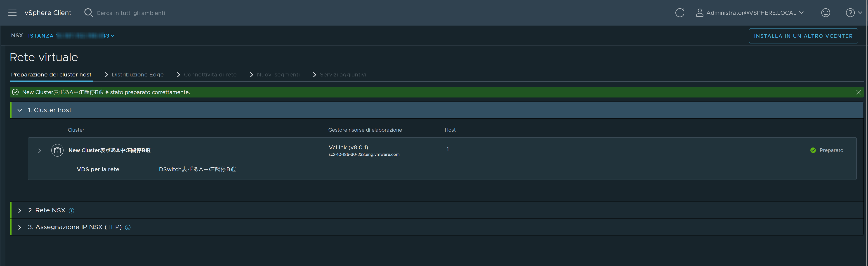Click the NSX label in subheader

[17, 36]
